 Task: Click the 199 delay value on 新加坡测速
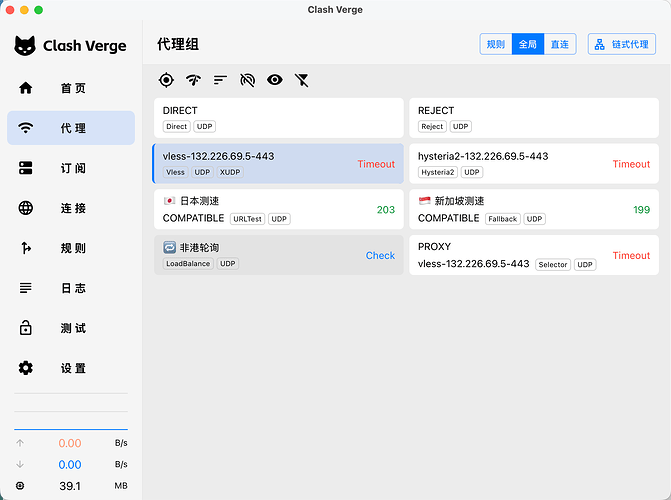coord(641,210)
